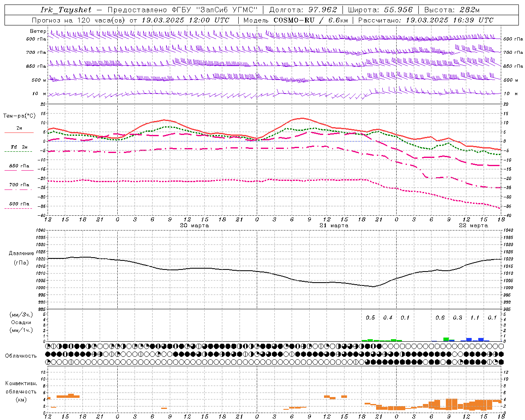Click the '20 марта' date label
Screen dimensions: 525x420
[x=194, y=226]
